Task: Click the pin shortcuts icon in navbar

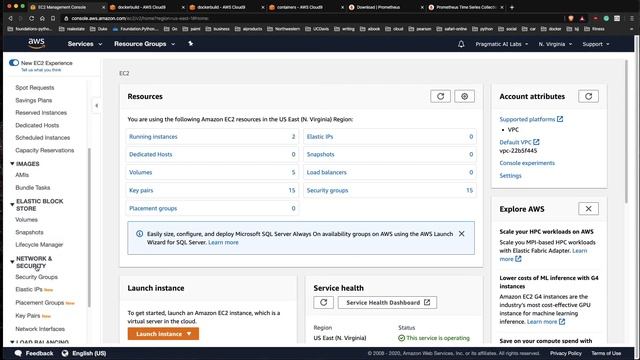Action: [x=190, y=44]
